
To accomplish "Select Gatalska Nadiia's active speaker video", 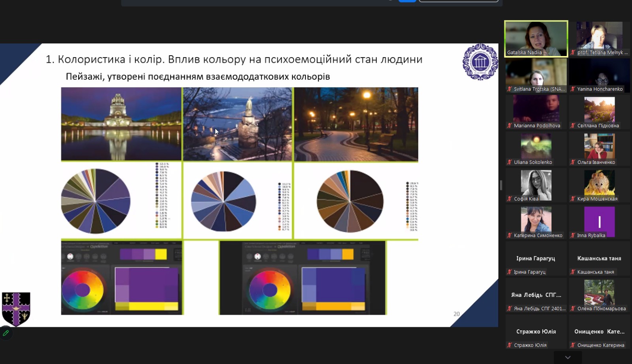I will coord(536,38).
